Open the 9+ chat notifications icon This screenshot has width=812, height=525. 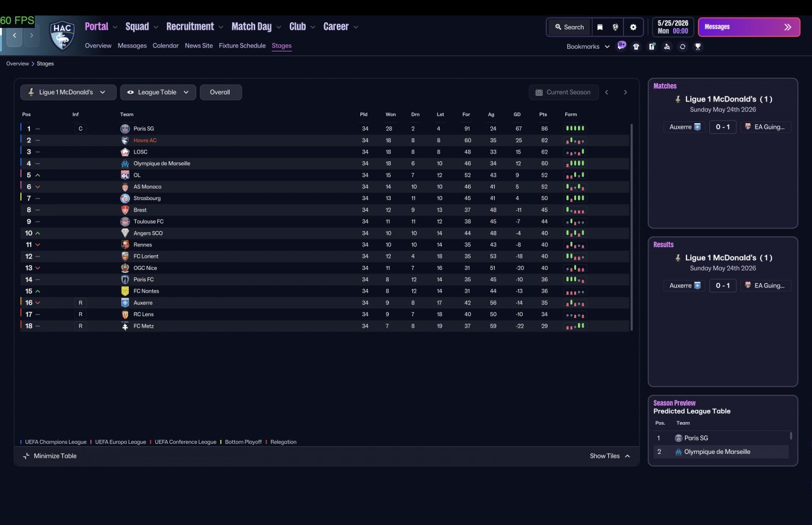tap(622, 46)
